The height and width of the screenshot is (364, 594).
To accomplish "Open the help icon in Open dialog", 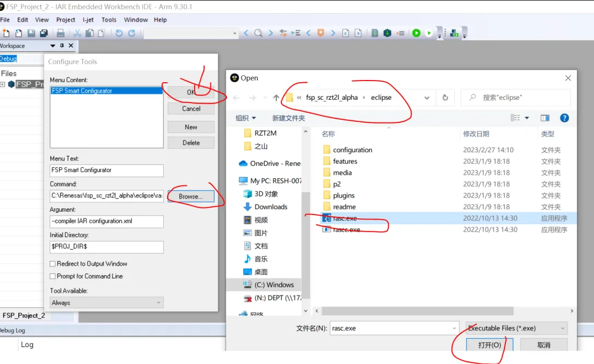I will tap(564, 118).
